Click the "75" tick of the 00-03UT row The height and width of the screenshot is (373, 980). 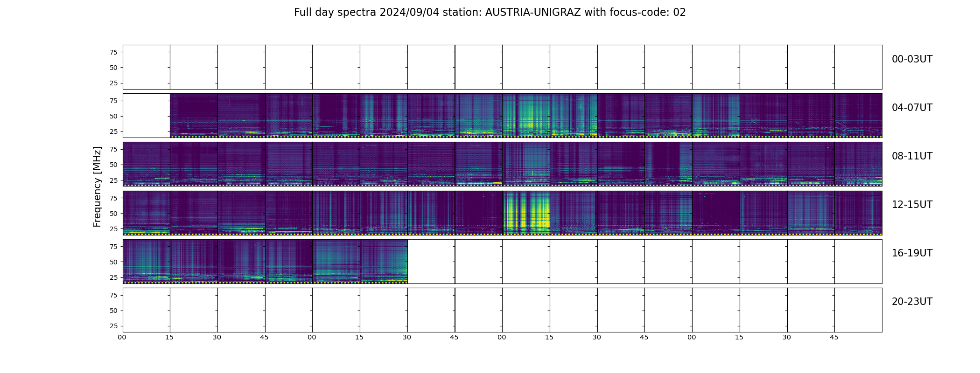(x=113, y=52)
